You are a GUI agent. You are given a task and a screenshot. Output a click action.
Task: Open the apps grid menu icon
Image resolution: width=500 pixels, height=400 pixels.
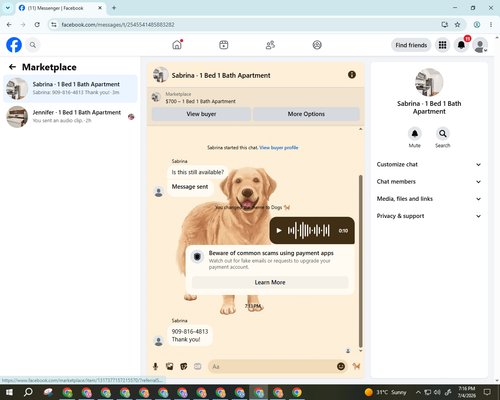click(x=442, y=45)
